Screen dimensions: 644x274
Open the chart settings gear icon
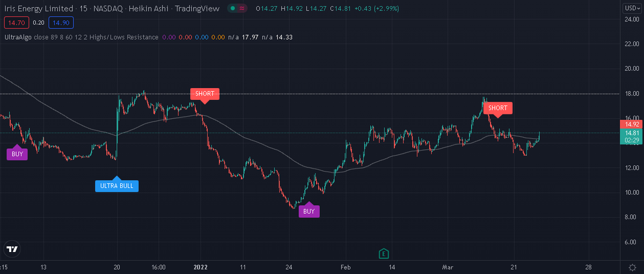pyautogui.click(x=632, y=267)
